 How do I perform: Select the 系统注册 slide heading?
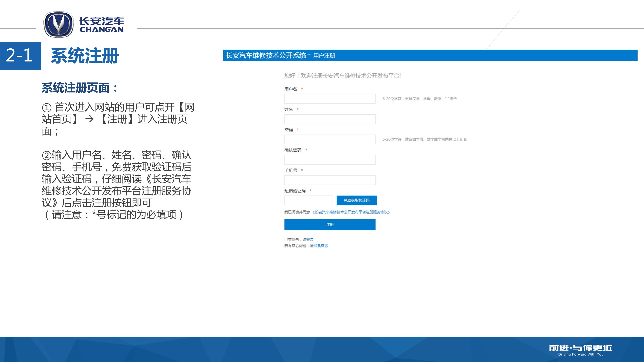[x=85, y=56]
